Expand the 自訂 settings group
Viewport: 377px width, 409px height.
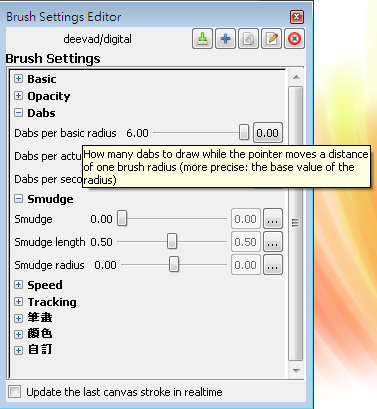pos(19,350)
